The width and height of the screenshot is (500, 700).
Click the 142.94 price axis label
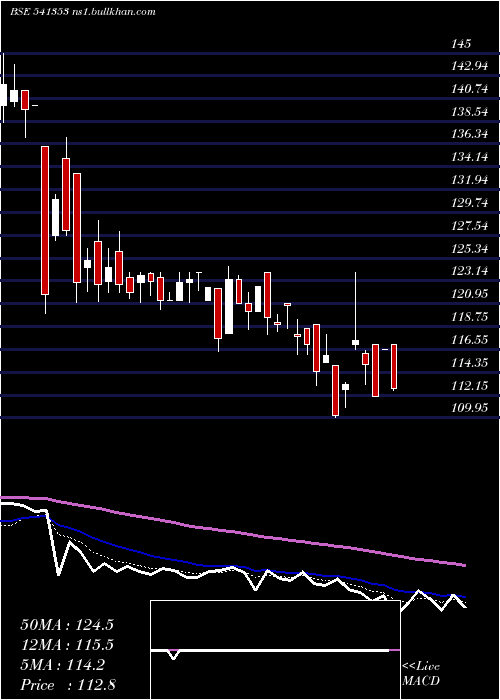click(470, 67)
